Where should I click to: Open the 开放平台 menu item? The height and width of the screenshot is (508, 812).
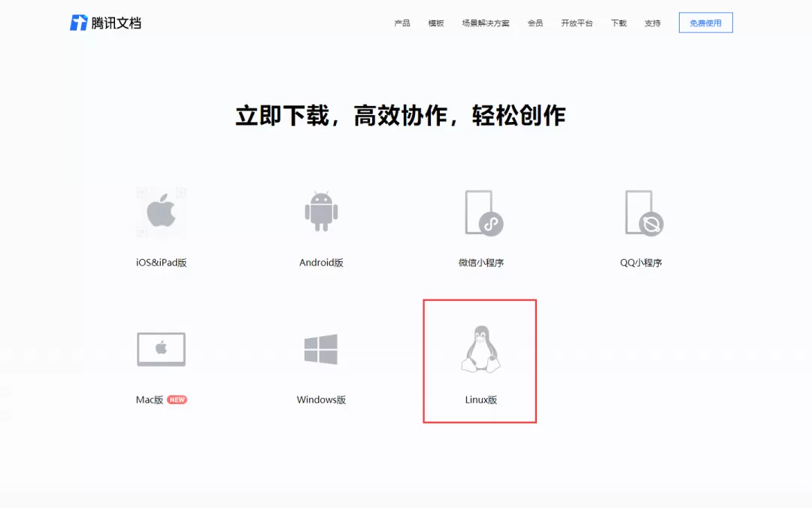[x=577, y=23]
